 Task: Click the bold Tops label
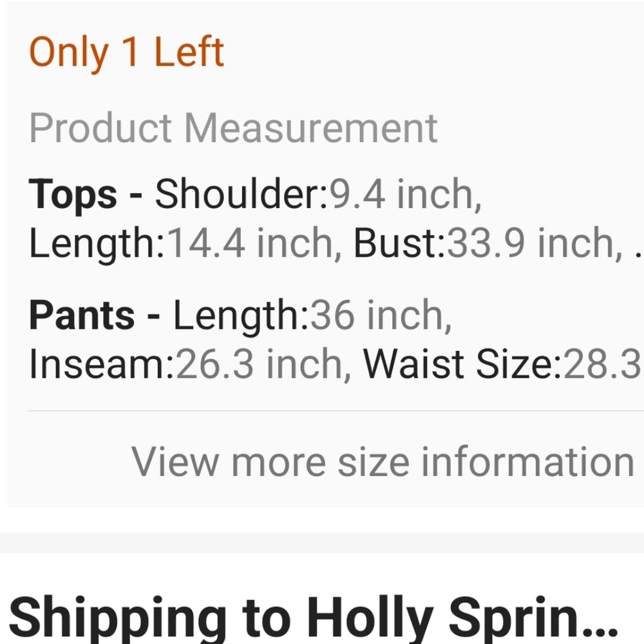coord(73,194)
